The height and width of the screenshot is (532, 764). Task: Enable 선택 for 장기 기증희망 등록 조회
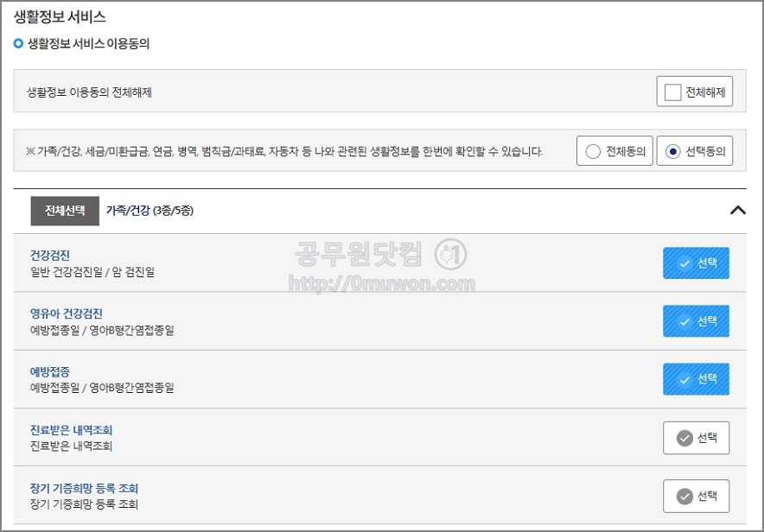coord(696,496)
